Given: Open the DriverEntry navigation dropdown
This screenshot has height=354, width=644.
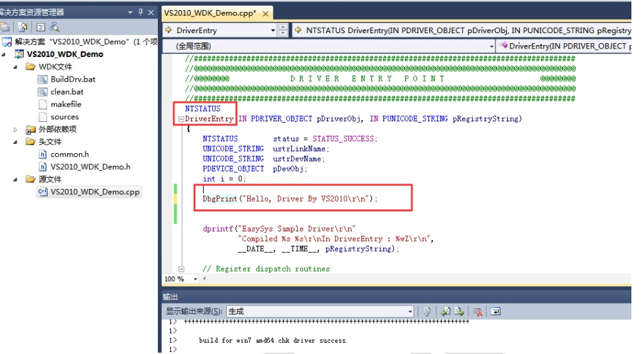Looking at the screenshot, I should (273, 30).
